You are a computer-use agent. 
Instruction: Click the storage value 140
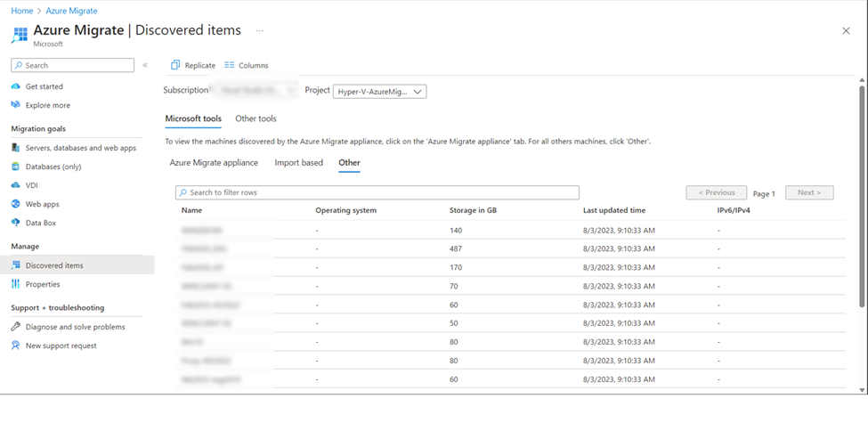pos(456,231)
